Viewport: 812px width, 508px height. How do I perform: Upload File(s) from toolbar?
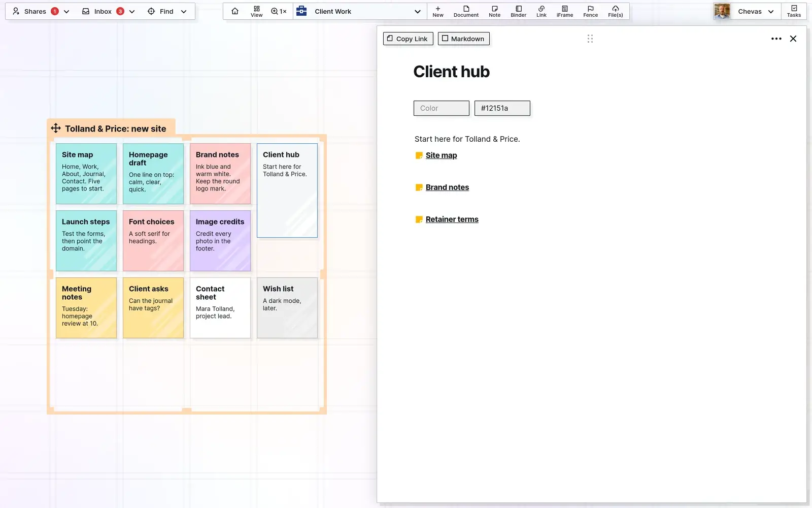pos(615,11)
